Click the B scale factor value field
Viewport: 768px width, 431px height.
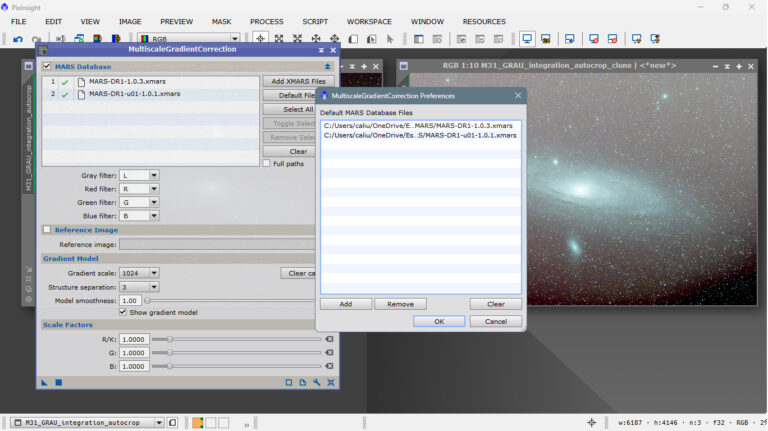(134, 366)
